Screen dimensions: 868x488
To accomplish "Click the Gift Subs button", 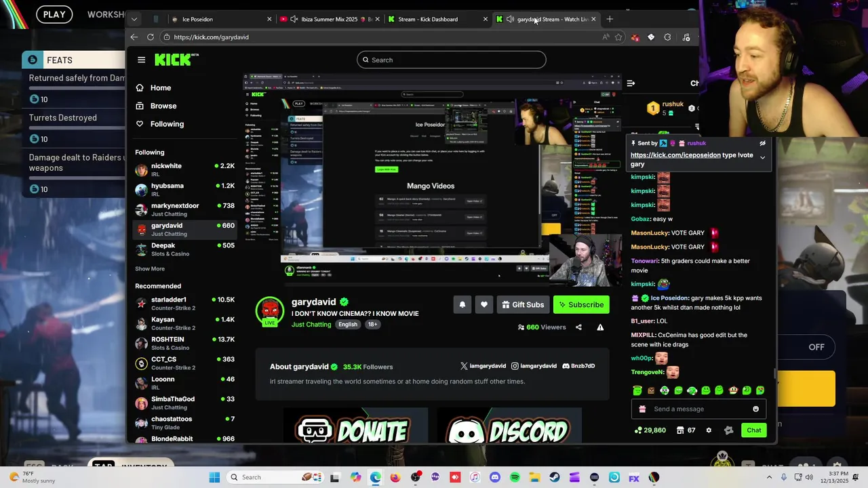I will pos(523,305).
